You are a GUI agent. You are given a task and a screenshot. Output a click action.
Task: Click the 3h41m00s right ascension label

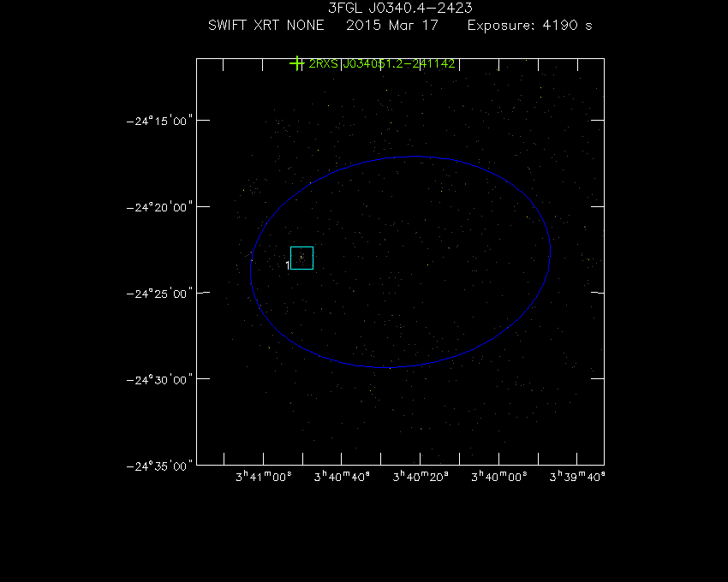[264, 477]
